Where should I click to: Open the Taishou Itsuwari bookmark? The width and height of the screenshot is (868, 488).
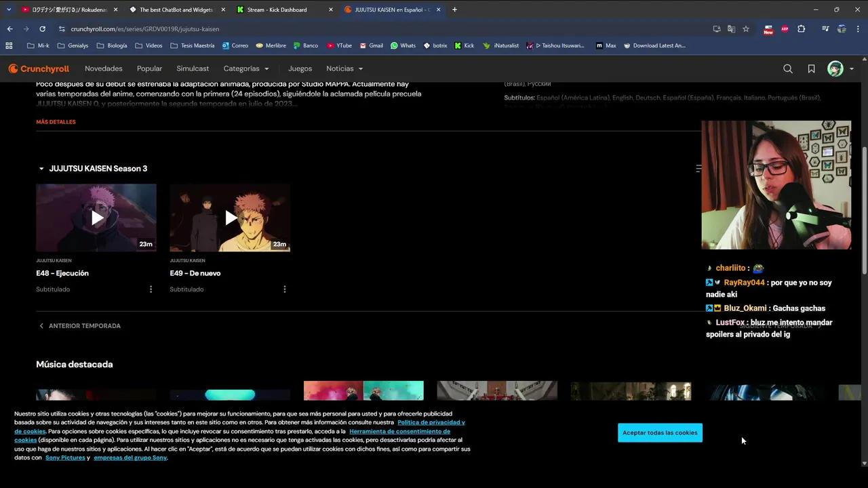tap(556, 45)
